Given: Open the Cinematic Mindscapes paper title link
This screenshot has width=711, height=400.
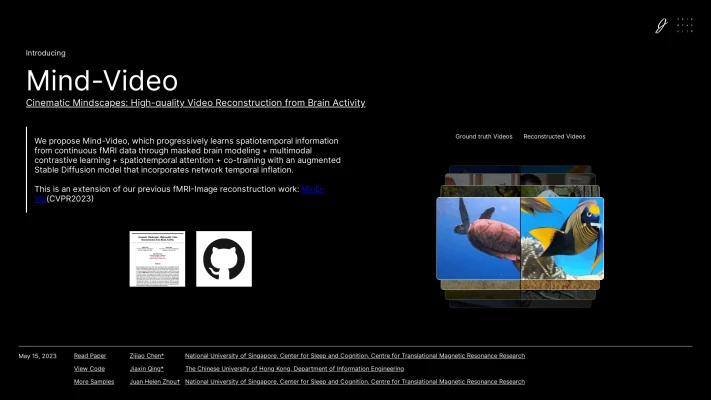Looking at the screenshot, I should click(x=195, y=103).
